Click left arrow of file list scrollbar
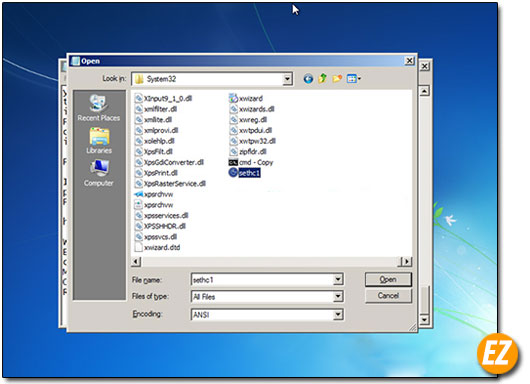 [x=136, y=261]
